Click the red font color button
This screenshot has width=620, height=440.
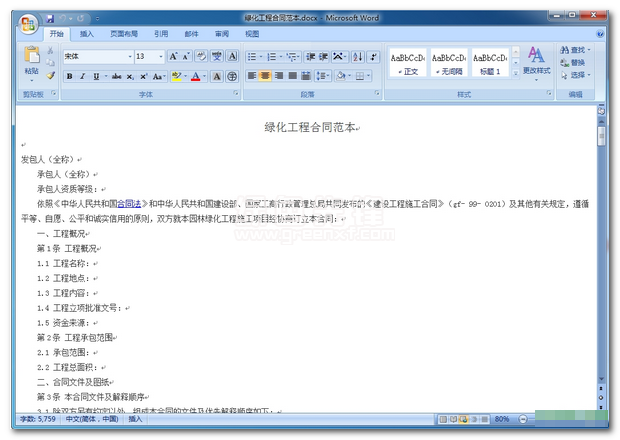tap(195, 76)
